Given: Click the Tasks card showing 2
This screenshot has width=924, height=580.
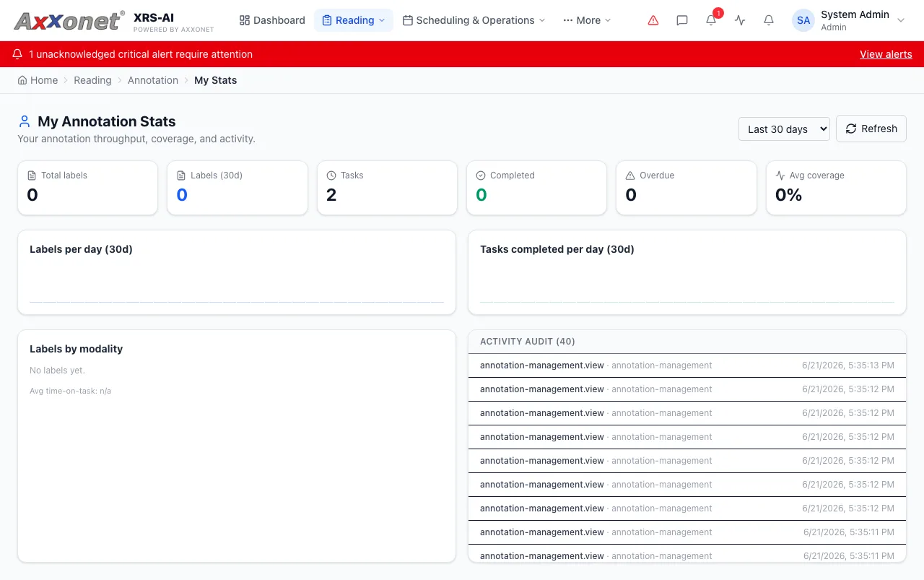Looking at the screenshot, I should (x=387, y=188).
